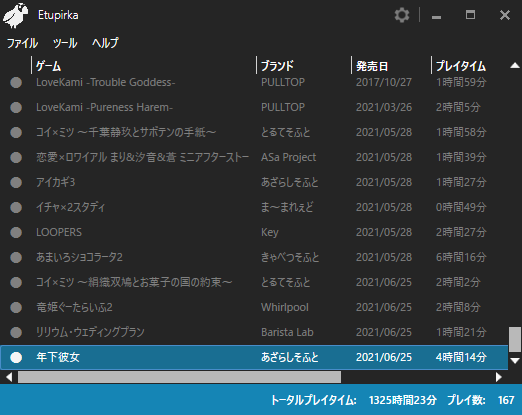The height and width of the screenshot is (415, 522).
Task: Click vertical scrollbar down arrow
Action: pyautogui.click(x=515, y=360)
